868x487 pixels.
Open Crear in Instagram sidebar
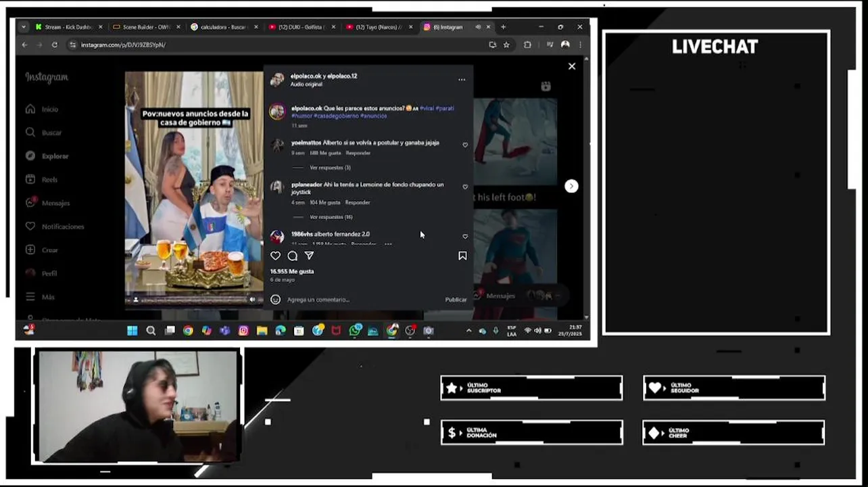[42, 250]
